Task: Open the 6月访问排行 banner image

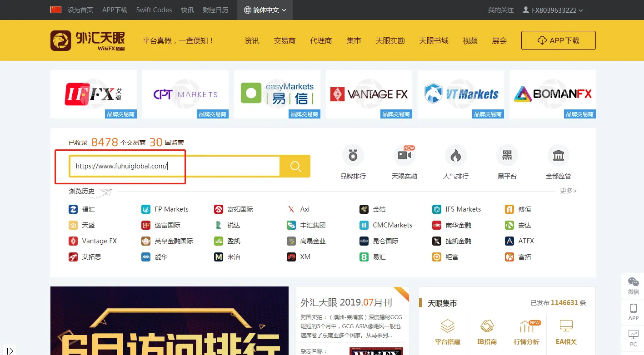Action: (x=170, y=320)
